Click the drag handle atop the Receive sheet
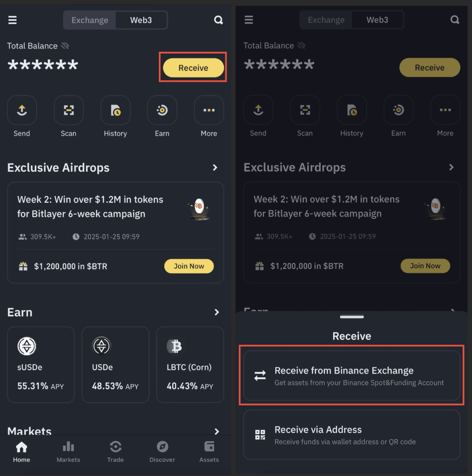The height and width of the screenshot is (476, 472). tap(352, 317)
